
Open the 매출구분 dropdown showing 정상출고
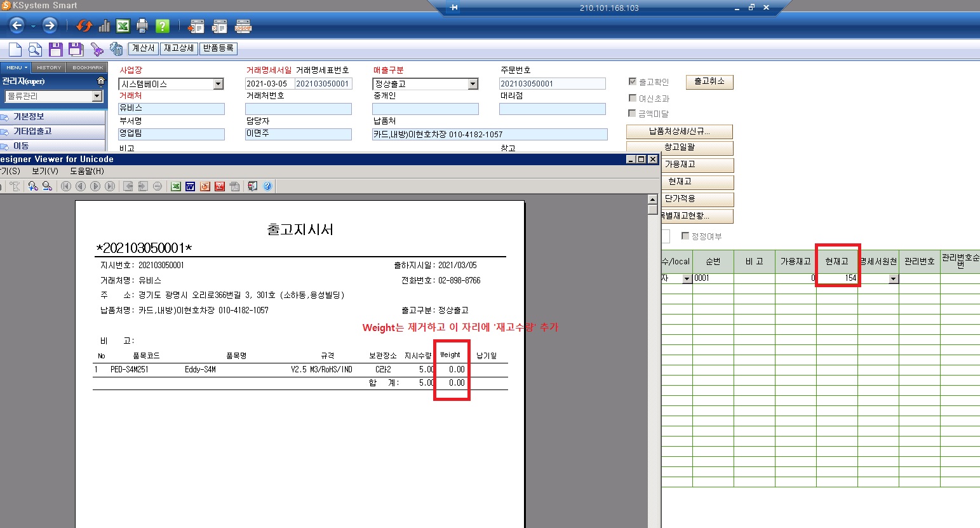point(473,84)
